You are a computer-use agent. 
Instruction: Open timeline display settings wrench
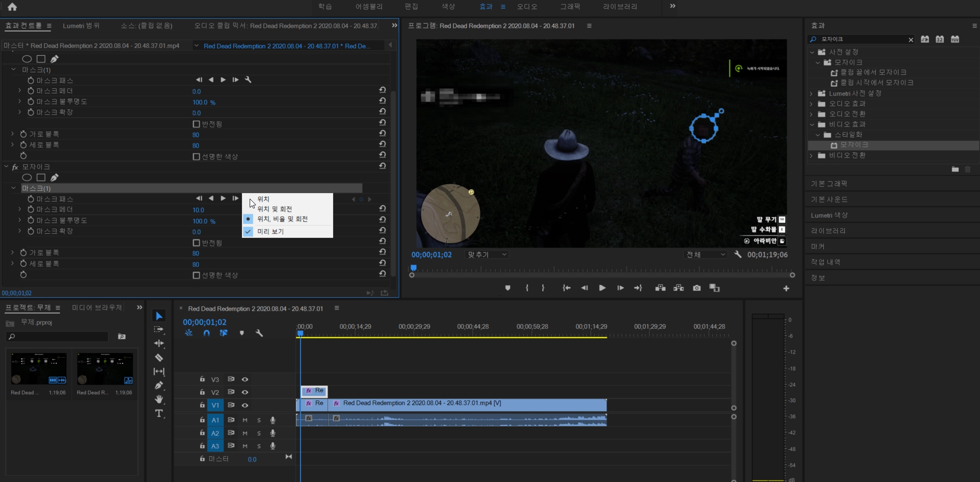pyautogui.click(x=259, y=333)
